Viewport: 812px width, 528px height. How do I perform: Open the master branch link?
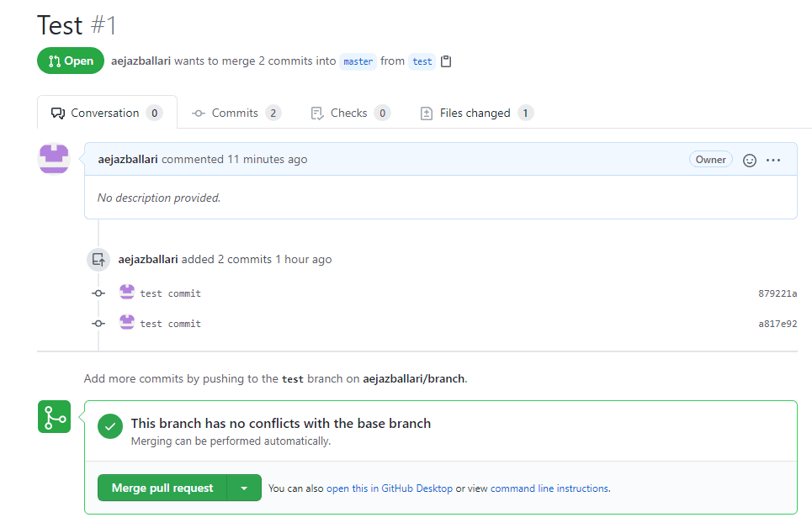[358, 61]
